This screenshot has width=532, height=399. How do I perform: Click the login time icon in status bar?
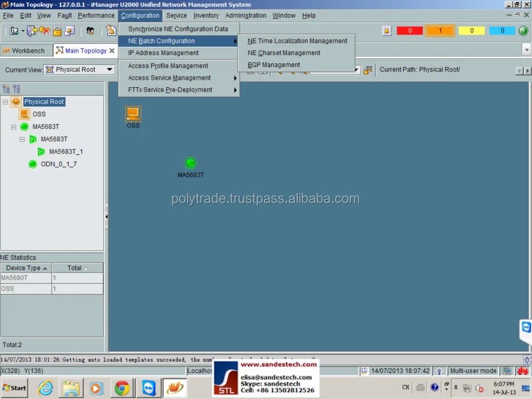click(x=364, y=371)
